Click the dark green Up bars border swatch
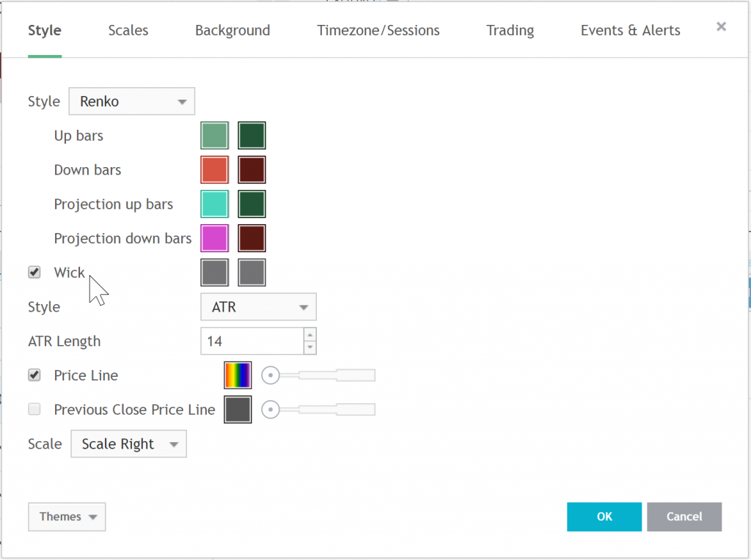Viewport: 751px width, 560px height. (252, 136)
